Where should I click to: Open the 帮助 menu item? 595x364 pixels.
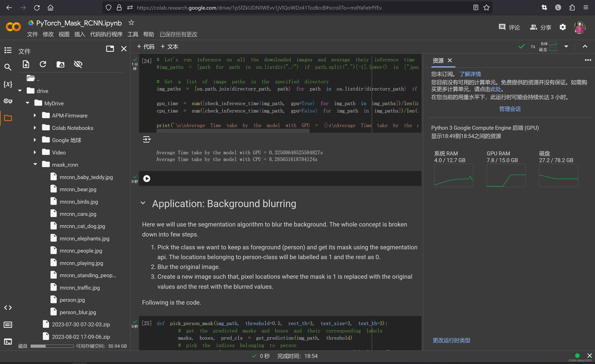point(148,34)
